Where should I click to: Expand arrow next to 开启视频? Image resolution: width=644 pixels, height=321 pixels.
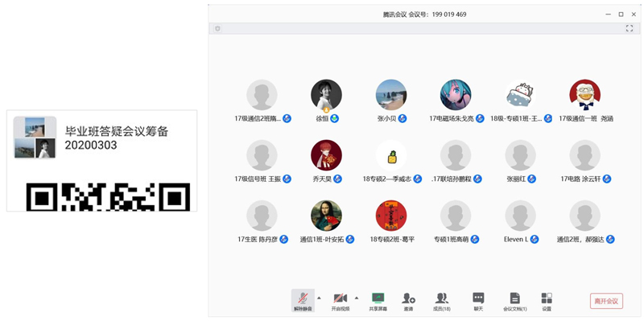pos(357,298)
